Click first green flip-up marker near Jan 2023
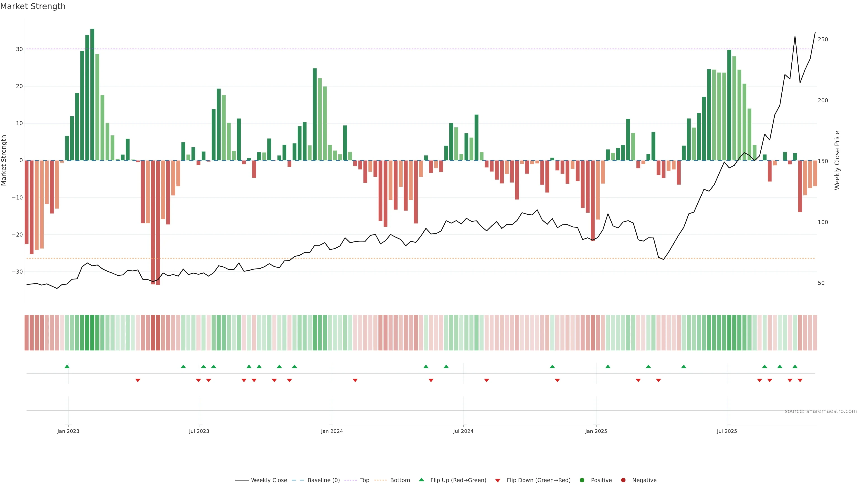Screen dimensions: 868x488 67,366
